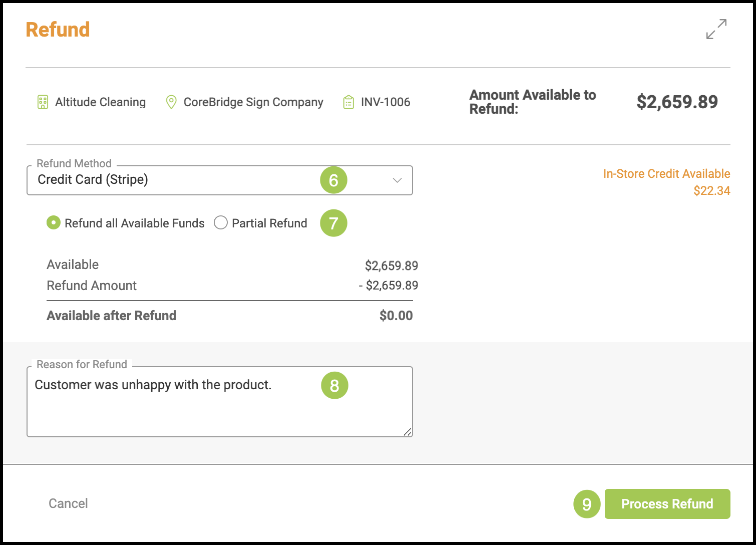Click the clipboard icon next to INV-1006
756x545 pixels.
point(348,102)
